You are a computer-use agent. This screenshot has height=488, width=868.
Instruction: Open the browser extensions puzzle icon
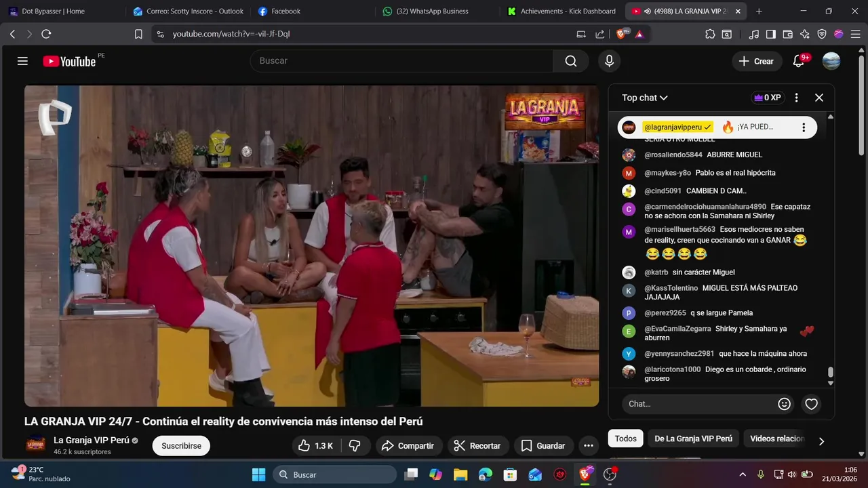(x=710, y=34)
